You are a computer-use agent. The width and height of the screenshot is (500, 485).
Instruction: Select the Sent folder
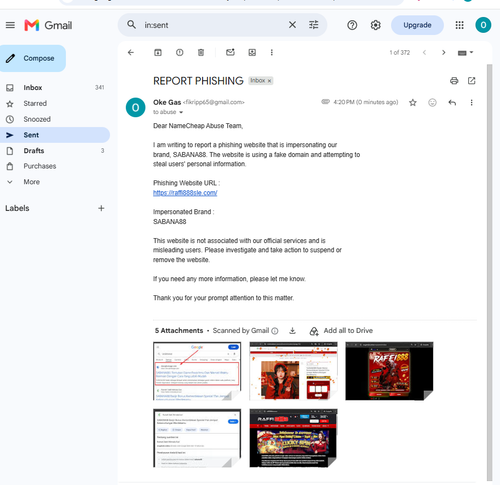[55, 135]
